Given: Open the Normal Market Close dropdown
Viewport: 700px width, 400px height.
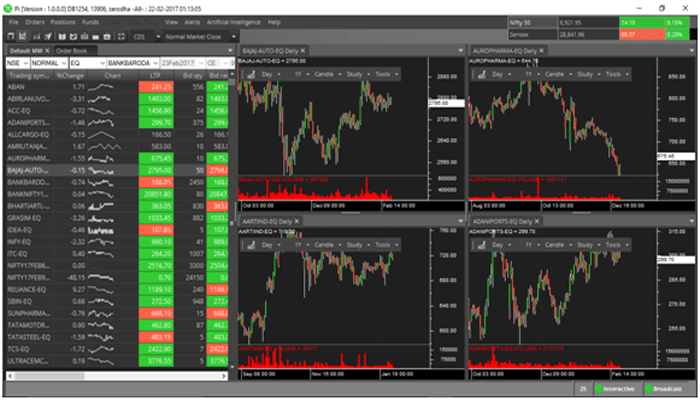Looking at the screenshot, I should point(233,37).
